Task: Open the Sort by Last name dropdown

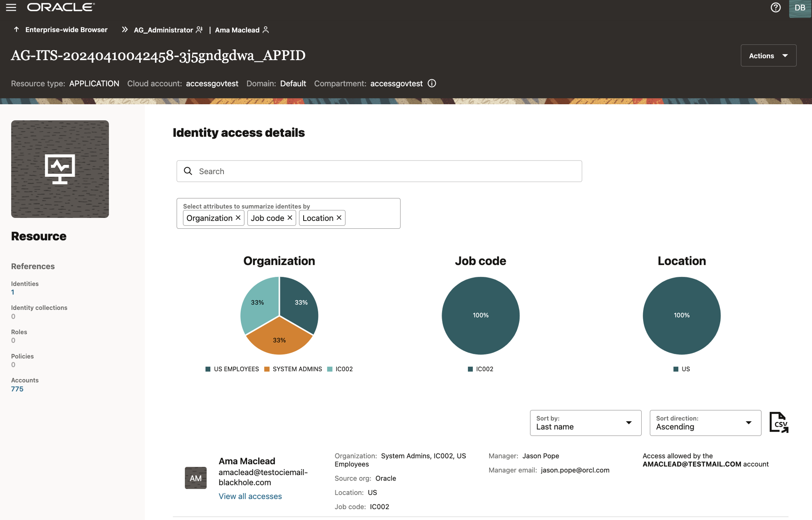Action: (585, 423)
